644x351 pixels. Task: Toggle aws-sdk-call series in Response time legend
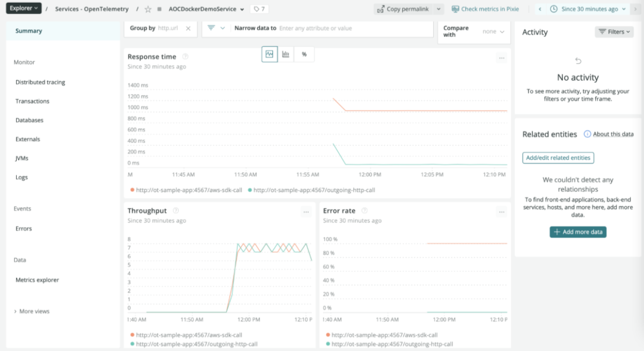tap(186, 190)
